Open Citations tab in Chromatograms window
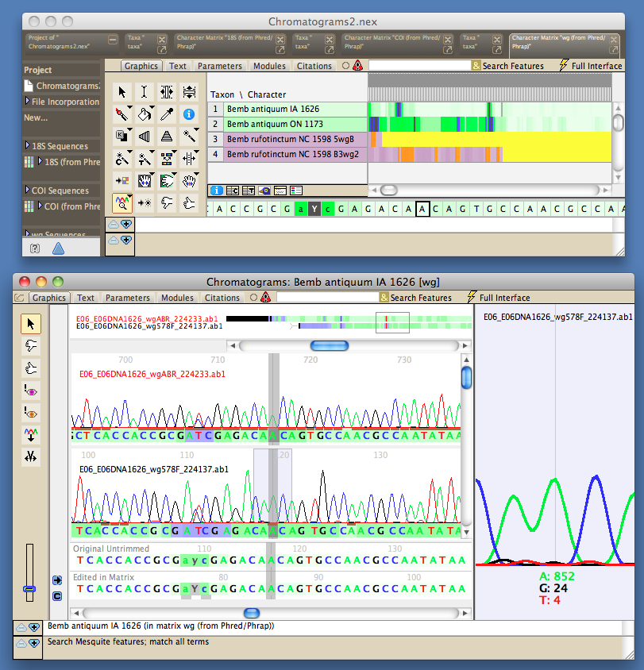Viewport: 644px width, 670px height. click(222, 298)
